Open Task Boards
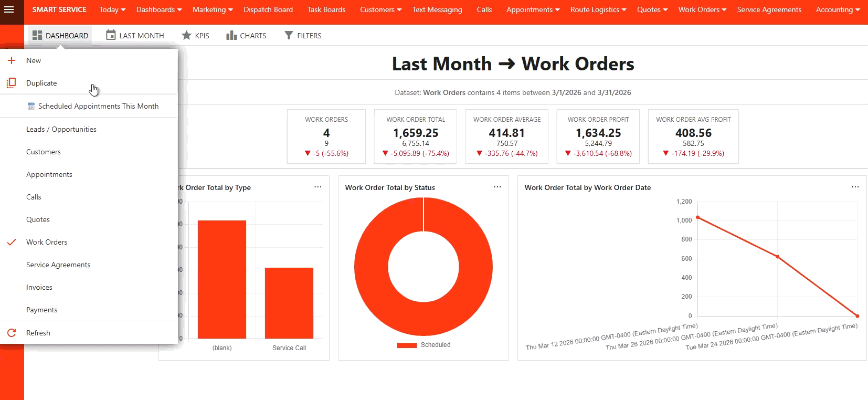This screenshot has height=400, width=868. [x=326, y=9]
